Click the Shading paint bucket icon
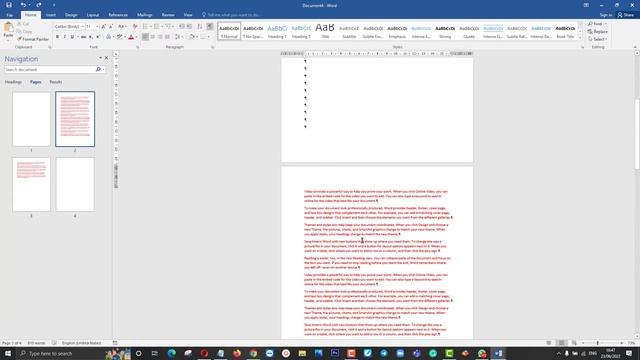The width and height of the screenshot is (640, 360). coord(191,37)
